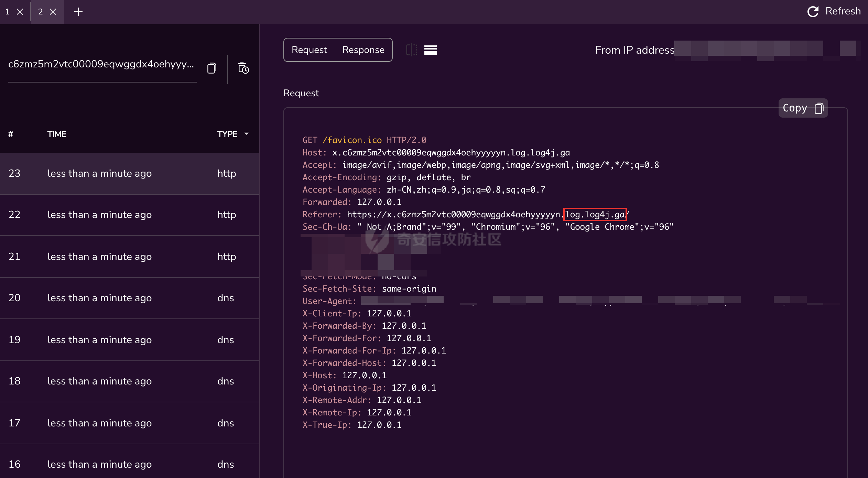Select the stacked rows layout icon

(x=431, y=50)
